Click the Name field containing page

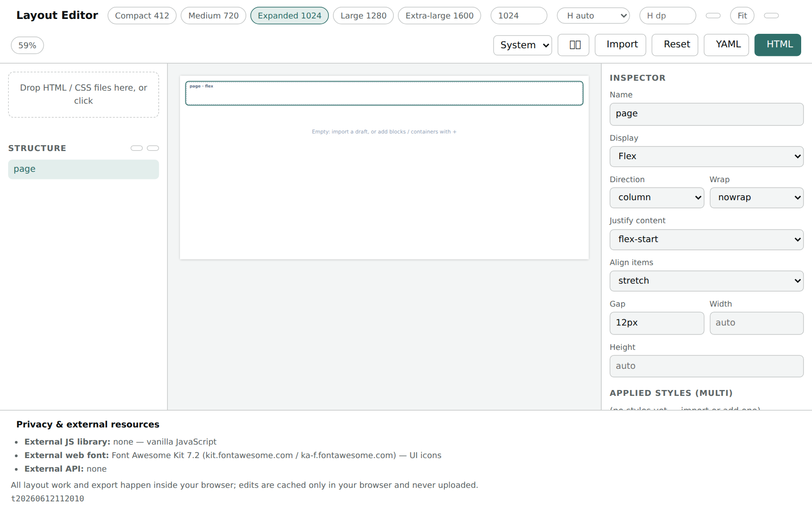point(706,114)
